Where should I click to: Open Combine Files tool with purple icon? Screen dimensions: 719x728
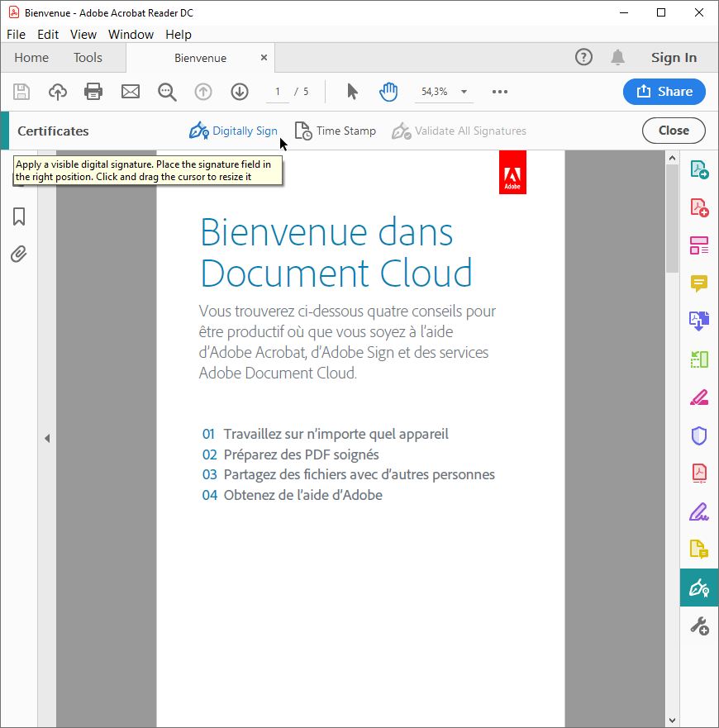pyautogui.click(x=699, y=321)
